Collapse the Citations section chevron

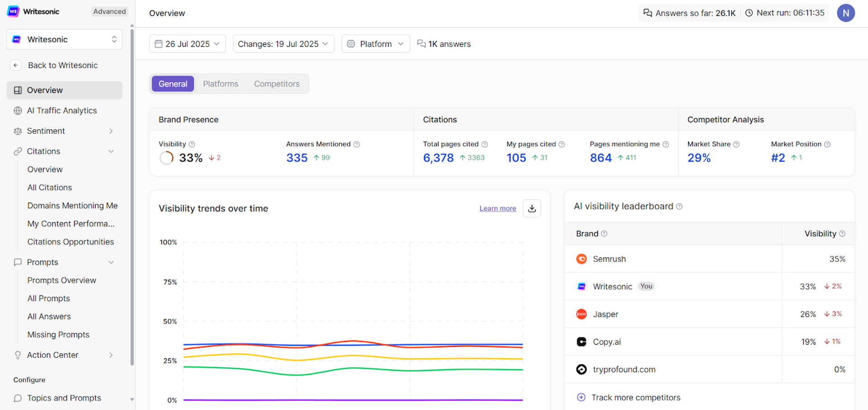111,151
